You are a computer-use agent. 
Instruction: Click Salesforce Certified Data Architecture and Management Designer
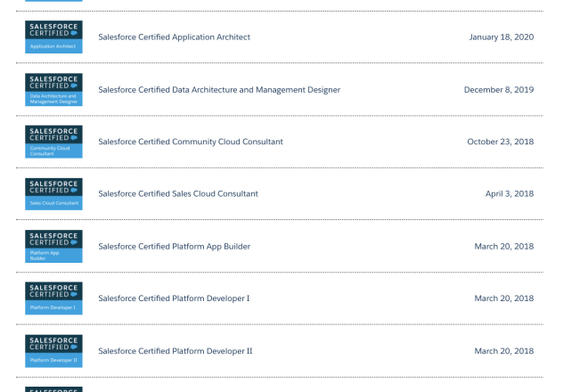click(x=219, y=90)
